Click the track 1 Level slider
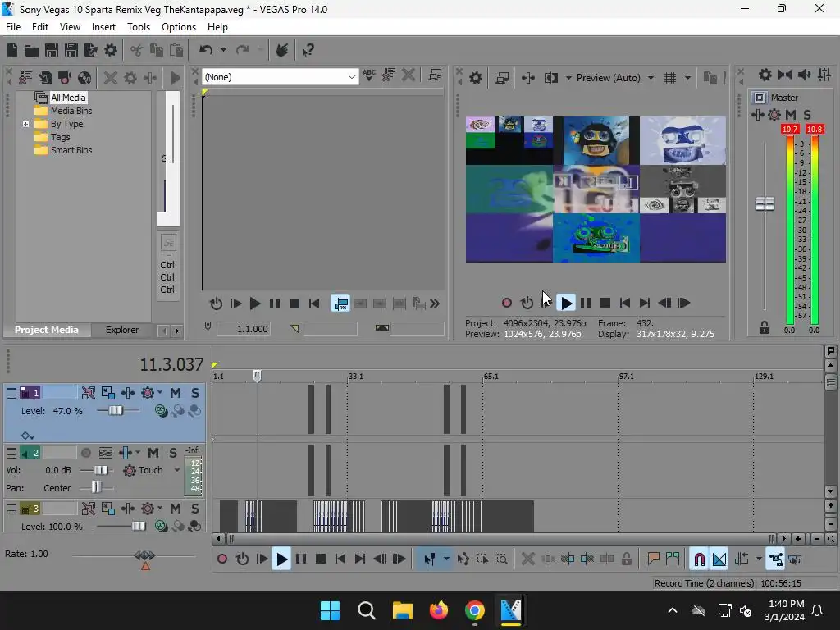This screenshot has height=630, width=840. click(x=116, y=411)
